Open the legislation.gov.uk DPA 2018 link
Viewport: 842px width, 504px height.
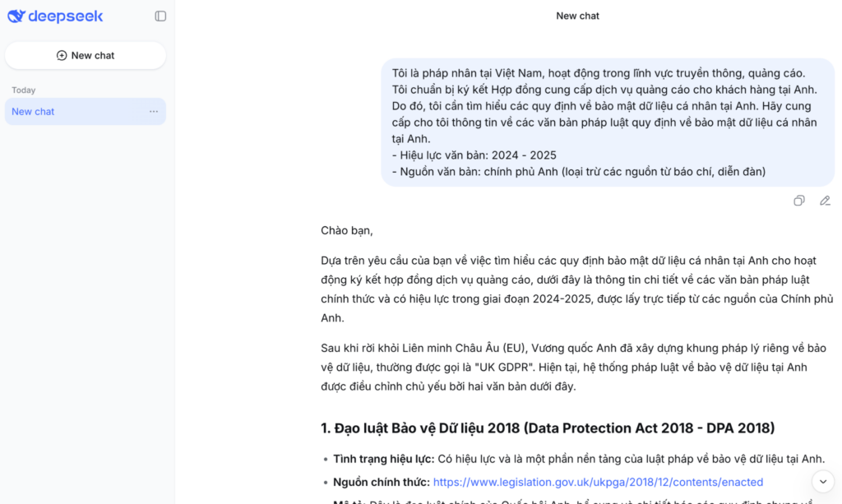point(598,482)
